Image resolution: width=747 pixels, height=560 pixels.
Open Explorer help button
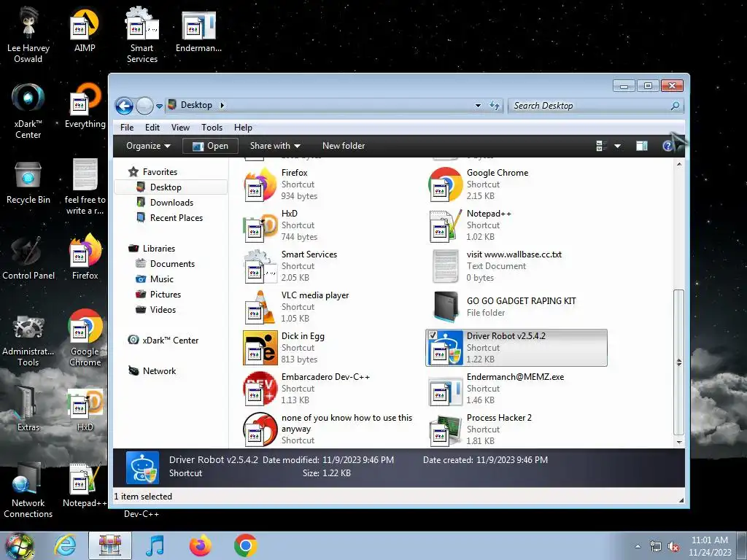click(668, 146)
